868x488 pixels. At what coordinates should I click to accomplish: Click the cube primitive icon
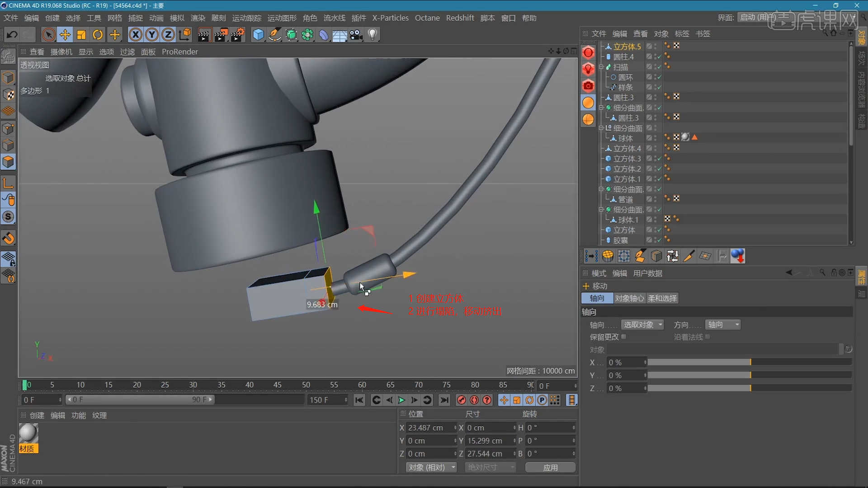click(258, 35)
